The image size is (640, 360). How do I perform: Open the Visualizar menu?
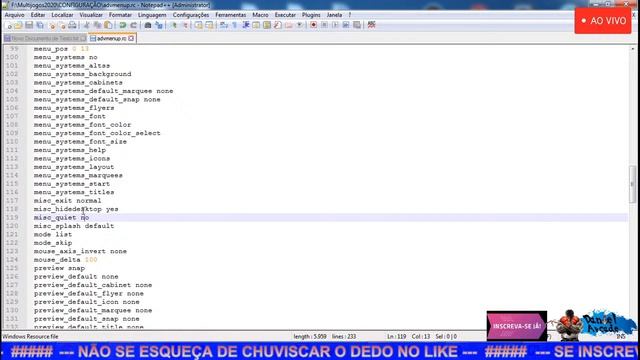tap(91, 15)
